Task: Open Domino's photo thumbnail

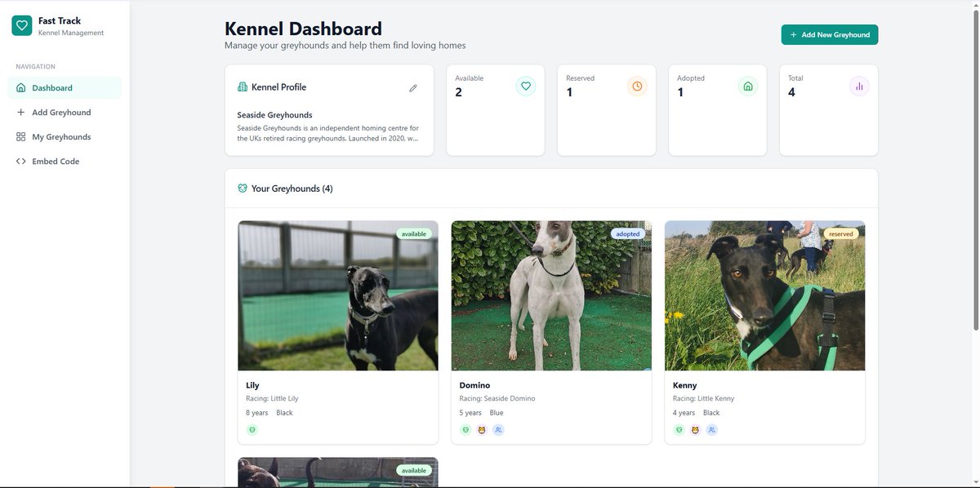Action: click(551, 295)
